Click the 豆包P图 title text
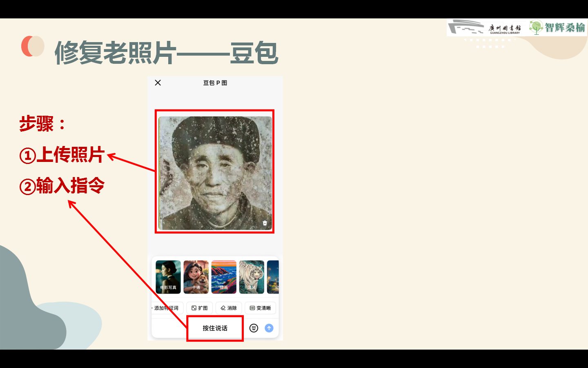 pyautogui.click(x=215, y=83)
